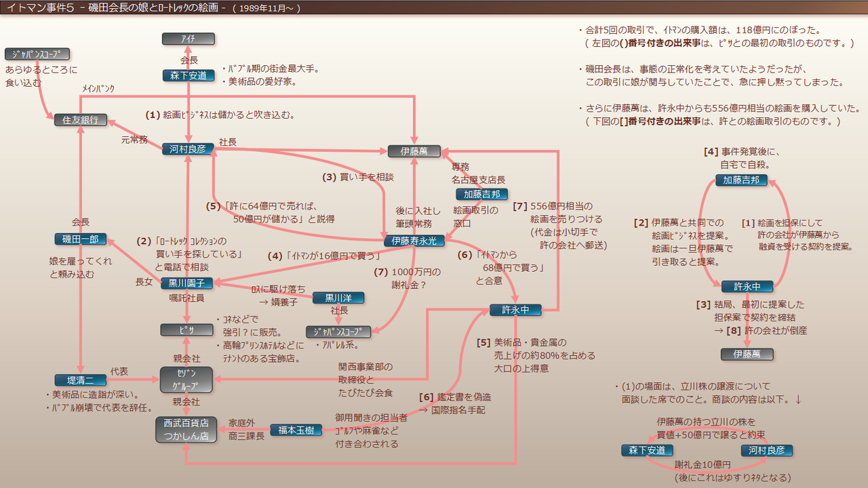Click the 黒川園子 node box

coord(188,283)
